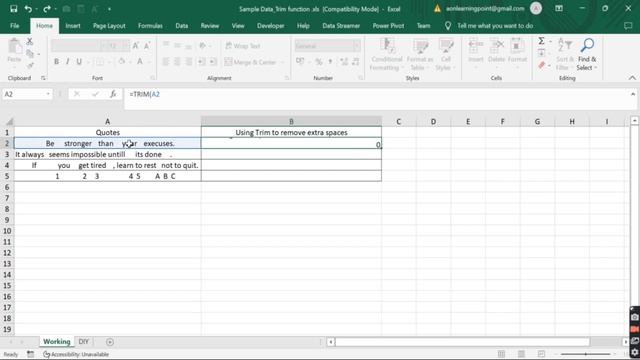
Task: Click the Tell me lightbulb icon
Action: 448,26
